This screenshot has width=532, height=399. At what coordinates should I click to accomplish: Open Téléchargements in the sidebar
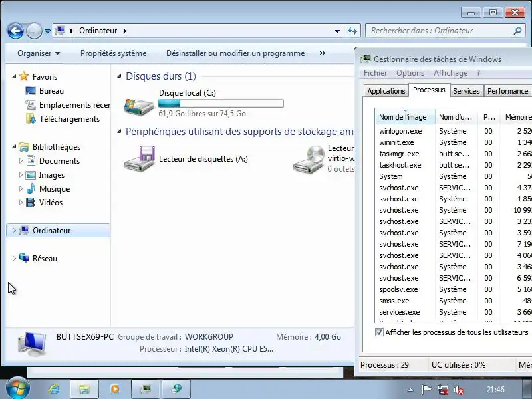point(63,119)
